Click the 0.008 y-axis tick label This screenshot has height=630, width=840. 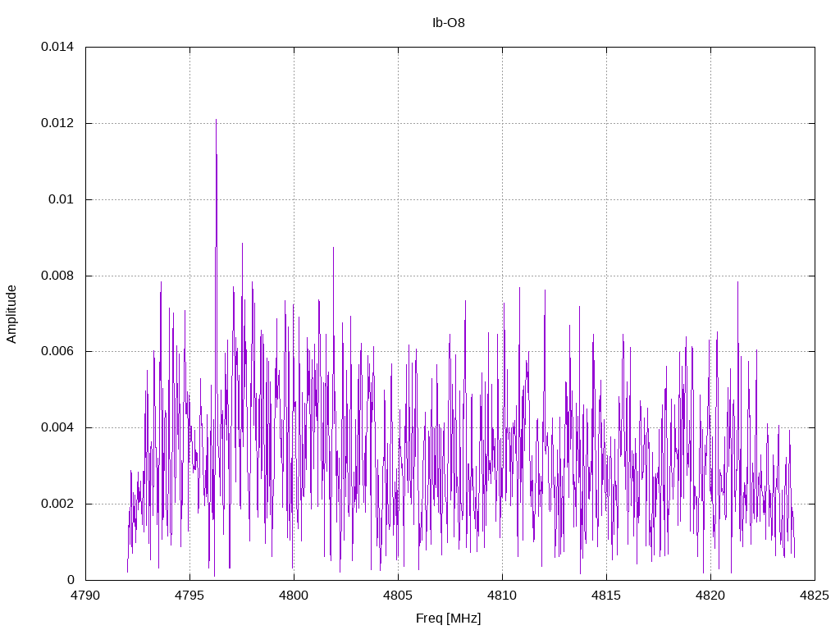(57, 276)
